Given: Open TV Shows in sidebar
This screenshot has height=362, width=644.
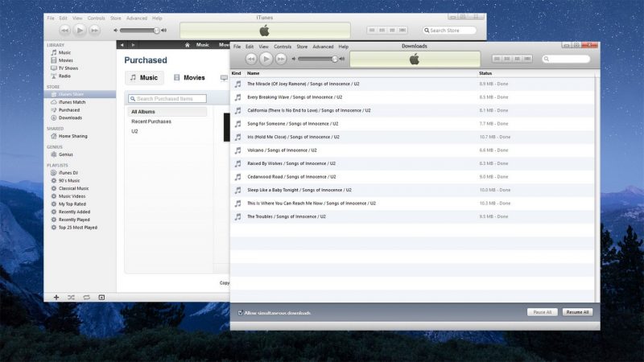Looking at the screenshot, I should 68,68.
